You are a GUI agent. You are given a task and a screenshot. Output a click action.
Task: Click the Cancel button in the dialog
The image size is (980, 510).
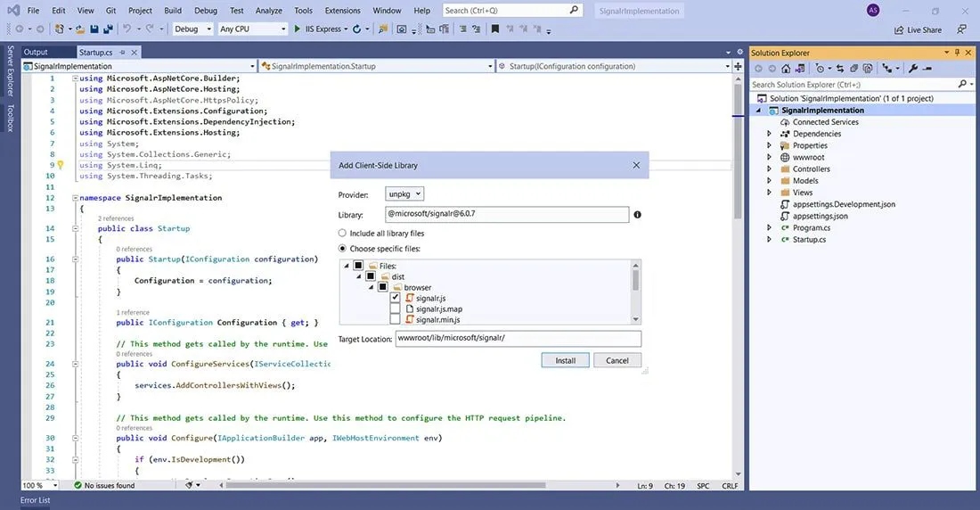point(617,360)
